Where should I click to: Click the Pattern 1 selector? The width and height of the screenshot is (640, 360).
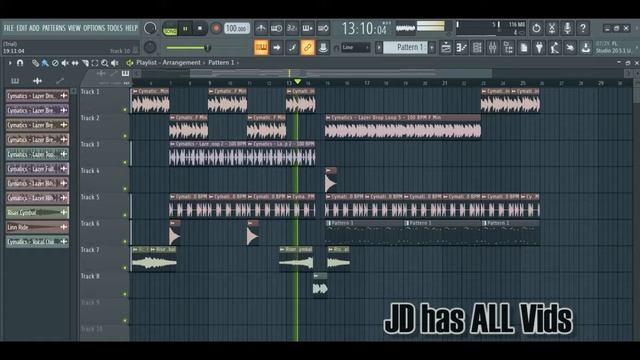pos(405,47)
